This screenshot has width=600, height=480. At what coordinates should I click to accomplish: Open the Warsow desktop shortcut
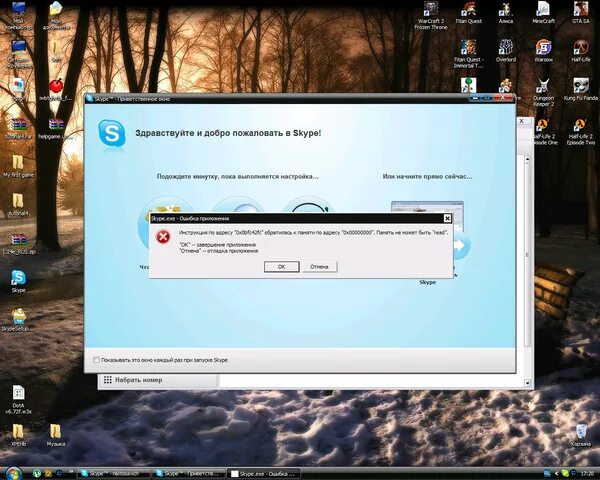(x=543, y=51)
